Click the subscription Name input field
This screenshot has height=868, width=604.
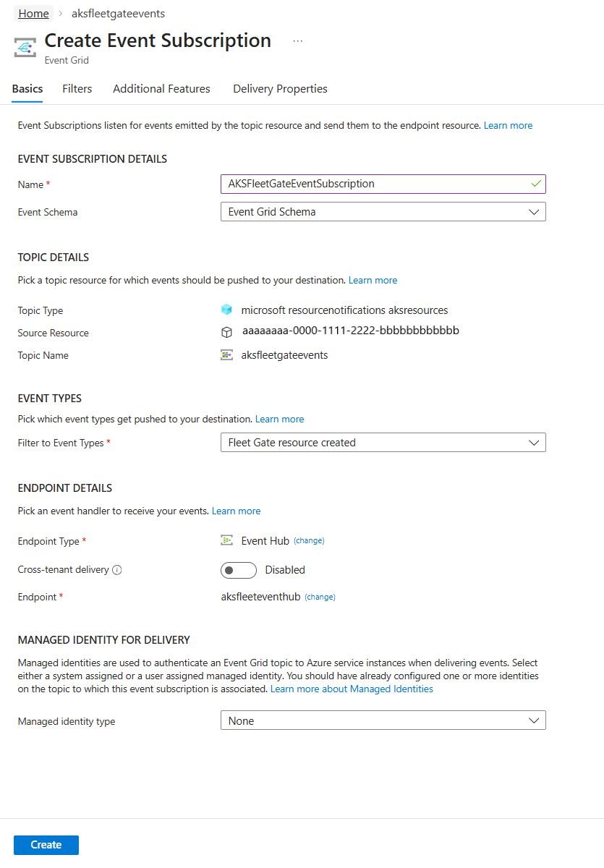[376, 184]
